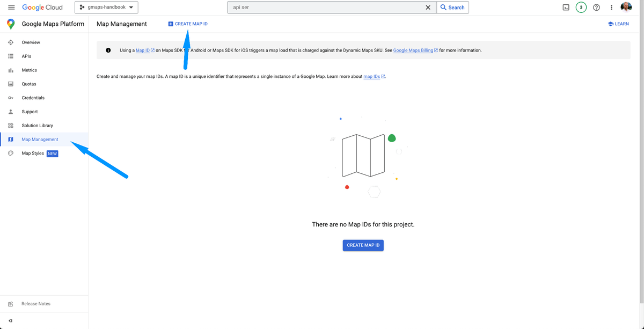Collapse the sidebar navigation panel

pos(10,321)
